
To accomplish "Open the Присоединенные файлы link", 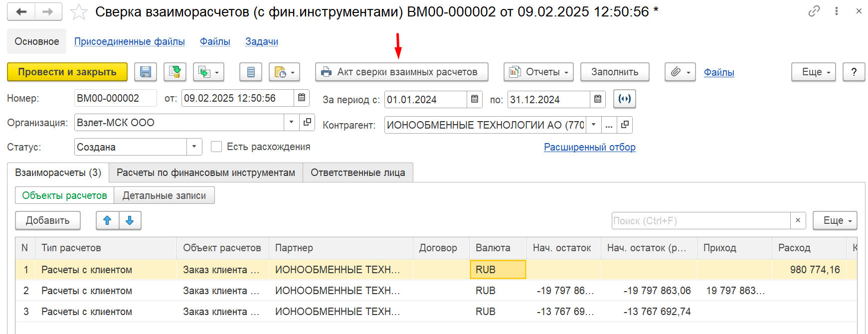I will tap(130, 41).
